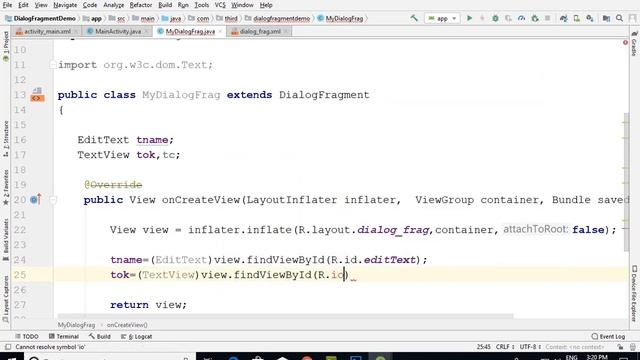This screenshot has width=640, height=360.
Task: Click the tool windows quick-access status bar icon
Action: 8,347
